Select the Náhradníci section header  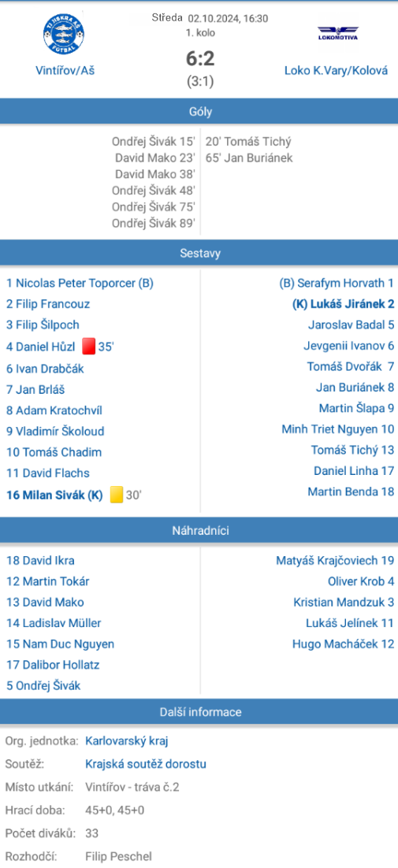[199, 531]
